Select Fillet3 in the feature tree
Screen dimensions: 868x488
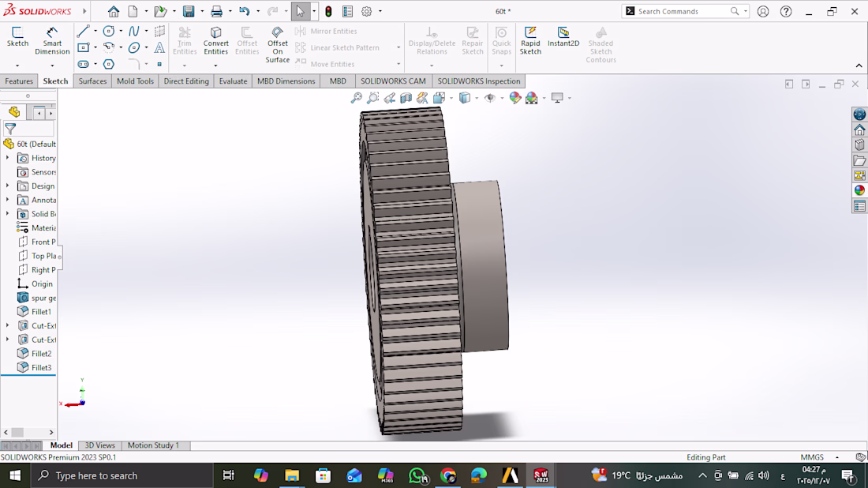pyautogui.click(x=41, y=367)
